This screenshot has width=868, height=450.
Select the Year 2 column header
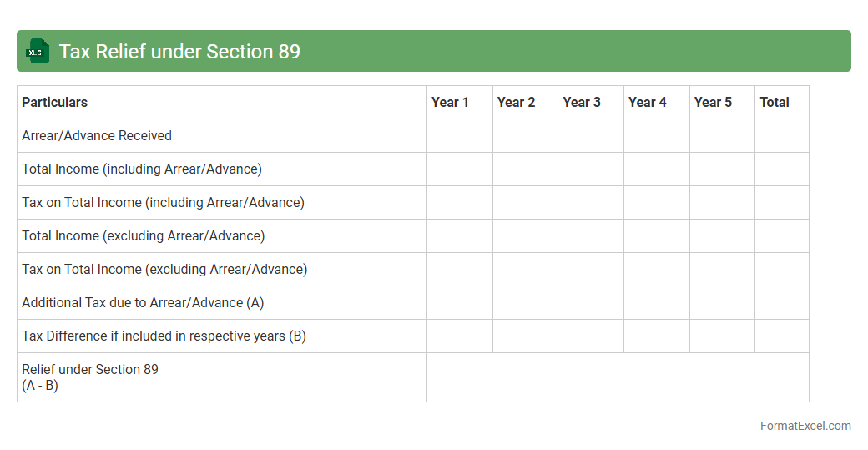516,102
